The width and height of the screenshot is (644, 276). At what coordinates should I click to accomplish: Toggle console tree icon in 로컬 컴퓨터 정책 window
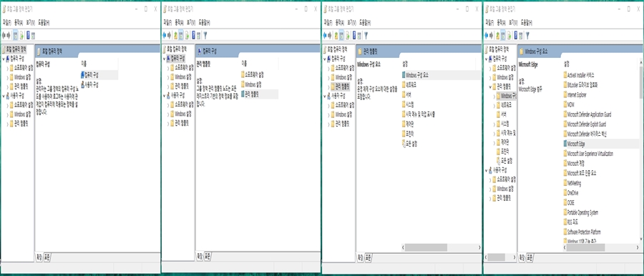[x=16, y=35]
